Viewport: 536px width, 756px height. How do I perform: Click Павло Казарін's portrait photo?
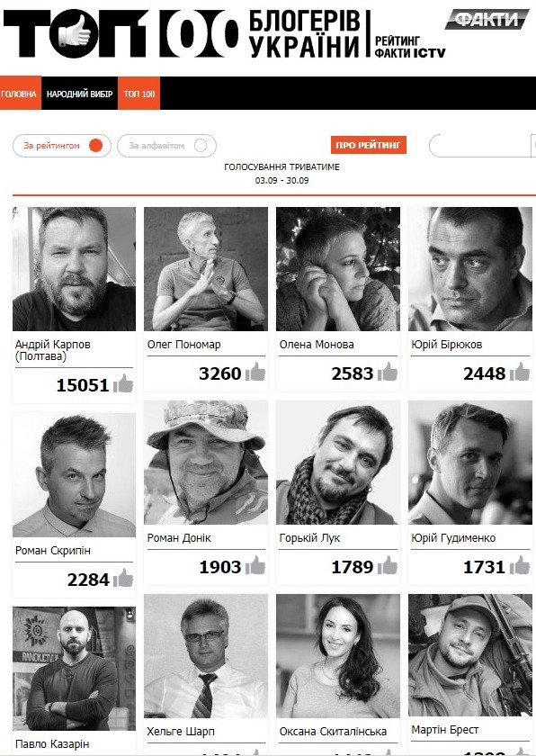pyautogui.click(x=74, y=668)
